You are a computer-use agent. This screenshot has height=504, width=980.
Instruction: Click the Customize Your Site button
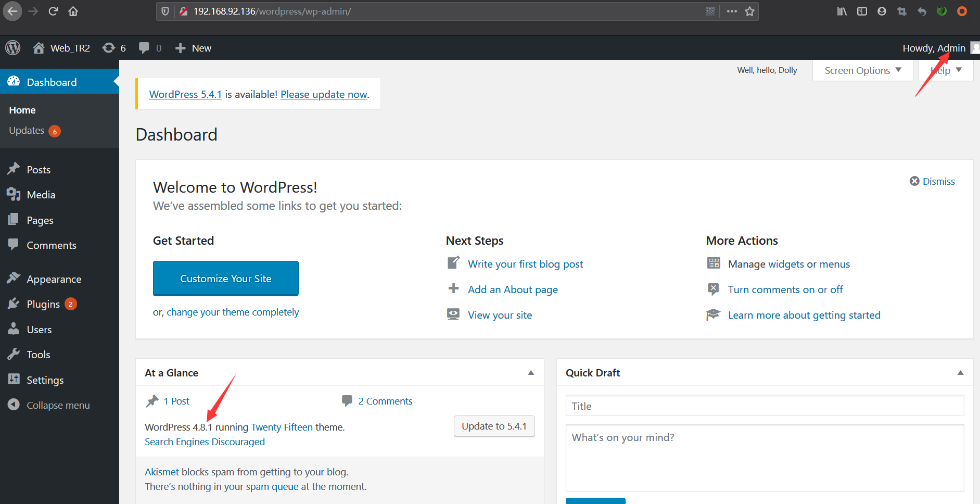coord(226,279)
